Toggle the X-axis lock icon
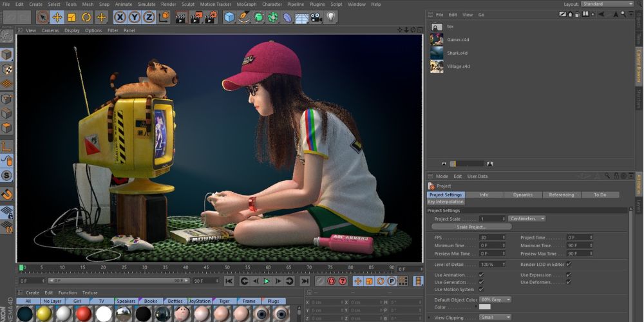644x322 pixels. tap(120, 17)
